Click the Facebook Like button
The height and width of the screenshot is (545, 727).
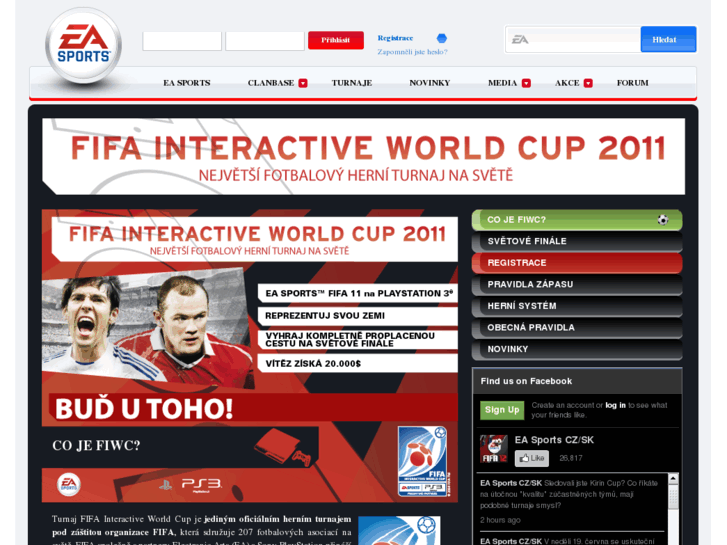click(x=532, y=458)
